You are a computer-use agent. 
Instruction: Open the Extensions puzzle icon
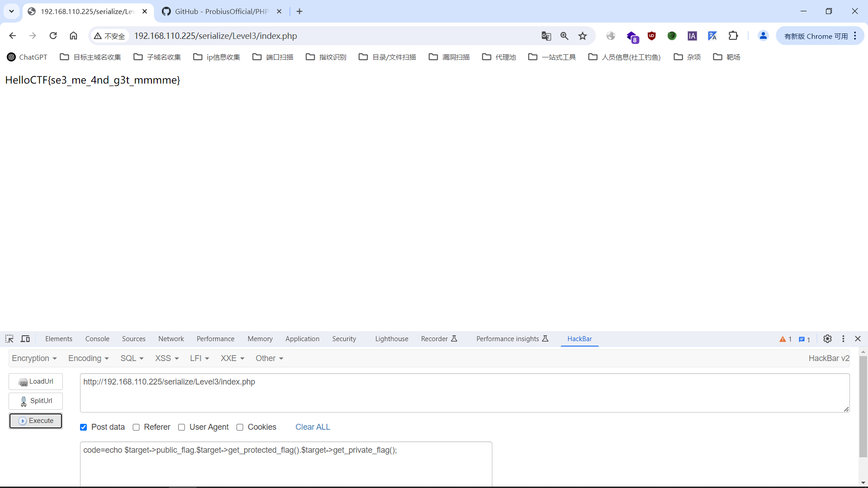(733, 36)
